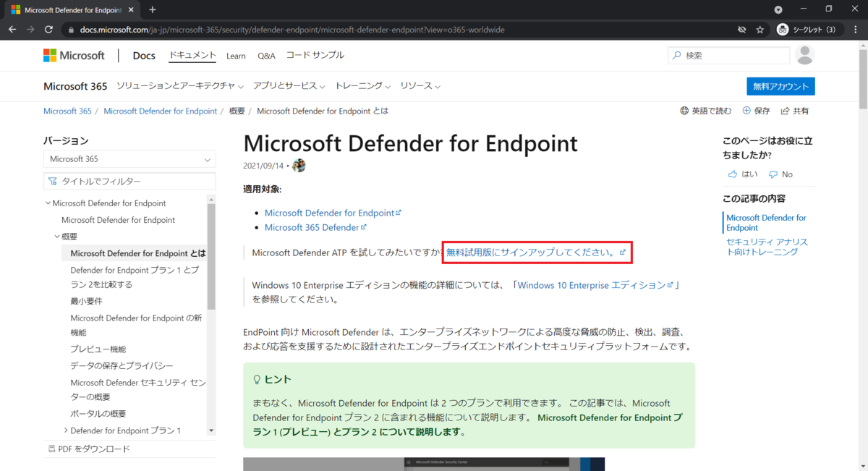868x471 pixels.
Task: Click the tab search arrow in title bar
Action: pos(778,10)
